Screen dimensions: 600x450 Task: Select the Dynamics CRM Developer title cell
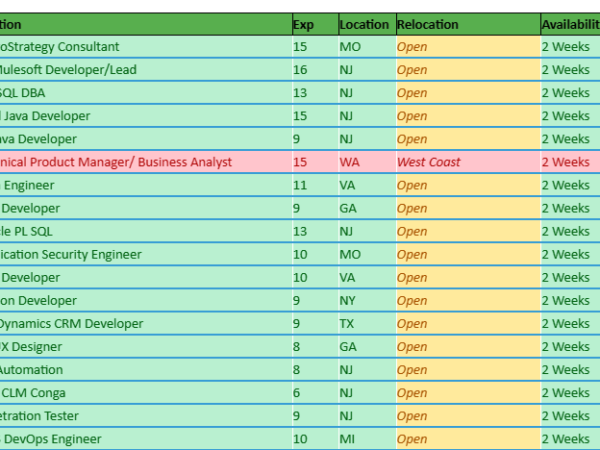(x=146, y=324)
